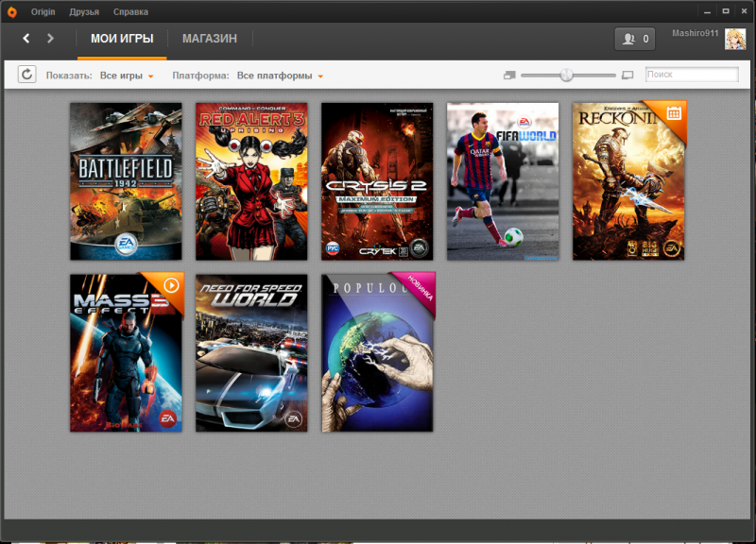Select the Mass Effect 3 game cover
Image resolution: width=756 pixels, height=544 pixels.
(x=126, y=353)
